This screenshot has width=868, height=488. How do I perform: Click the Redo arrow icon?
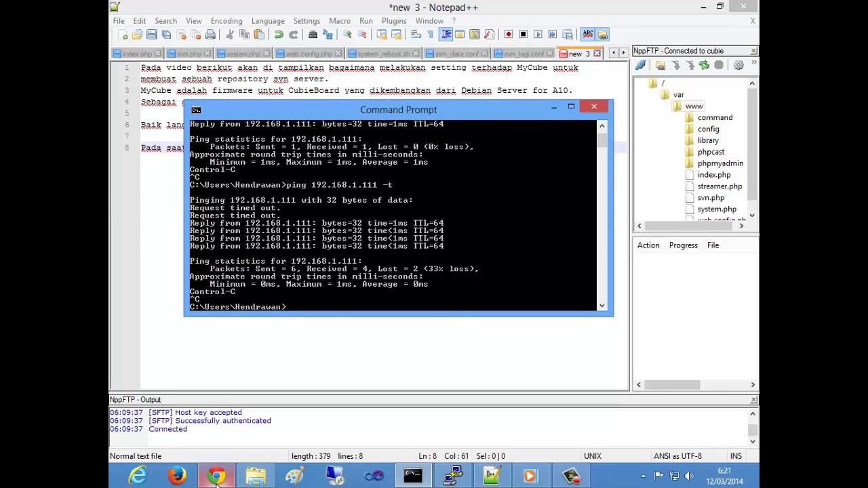point(293,35)
